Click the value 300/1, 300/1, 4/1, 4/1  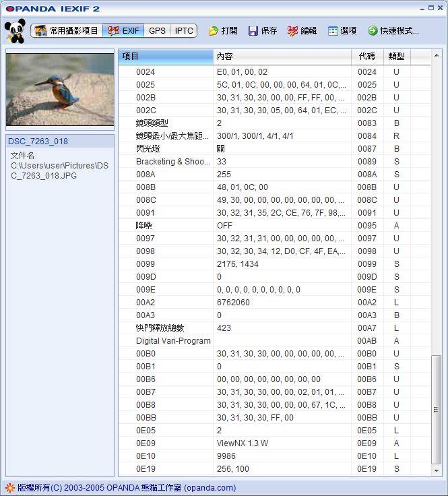tap(255, 136)
